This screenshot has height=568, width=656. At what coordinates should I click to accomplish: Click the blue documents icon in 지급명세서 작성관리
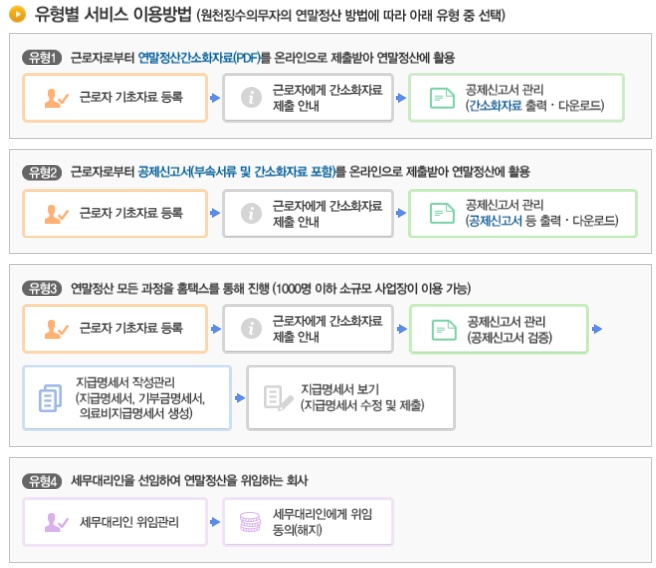50,398
